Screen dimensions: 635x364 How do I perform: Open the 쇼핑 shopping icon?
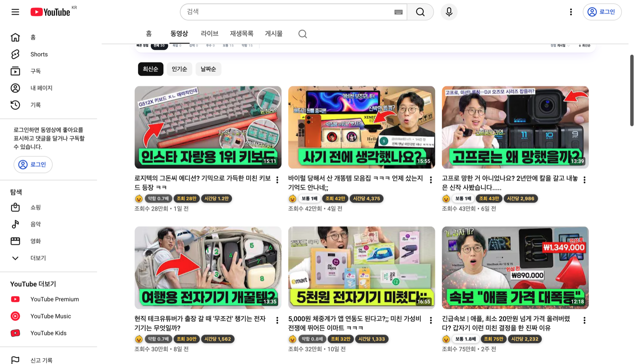tap(15, 207)
